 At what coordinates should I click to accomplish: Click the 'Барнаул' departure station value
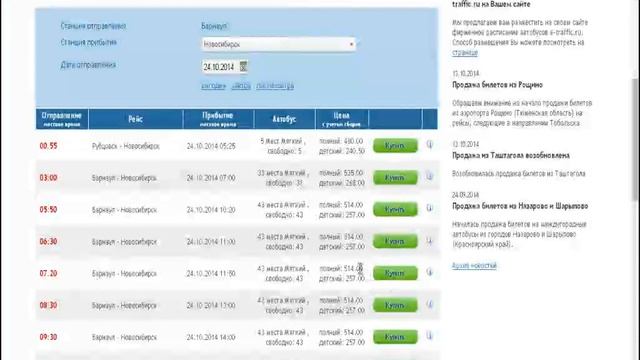215,26
